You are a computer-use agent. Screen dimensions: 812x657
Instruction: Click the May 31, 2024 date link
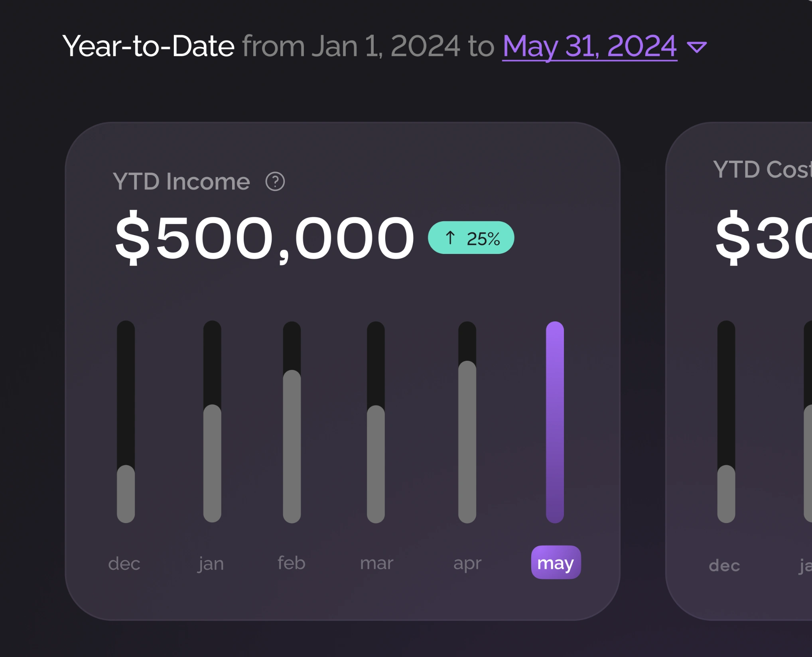(589, 46)
